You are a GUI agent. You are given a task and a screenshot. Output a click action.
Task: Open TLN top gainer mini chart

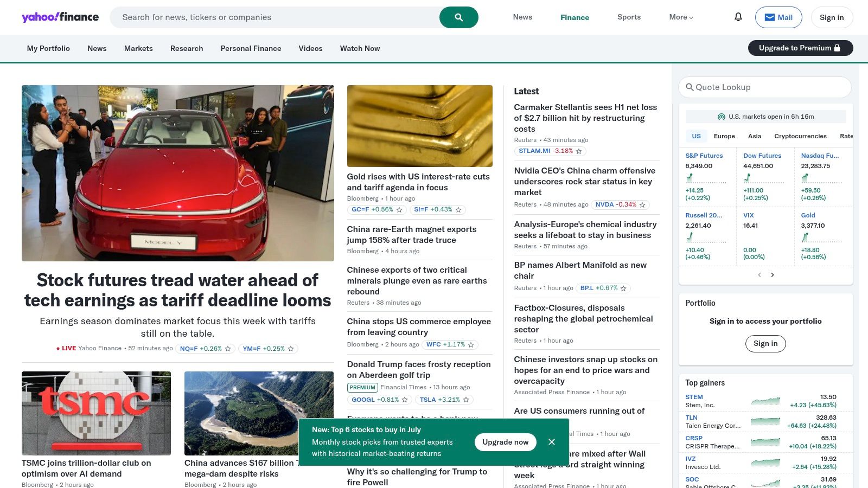(765, 422)
